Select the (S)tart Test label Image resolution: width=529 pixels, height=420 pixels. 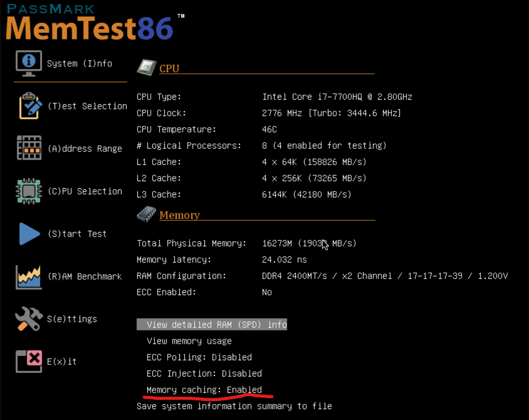coord(77,234)
